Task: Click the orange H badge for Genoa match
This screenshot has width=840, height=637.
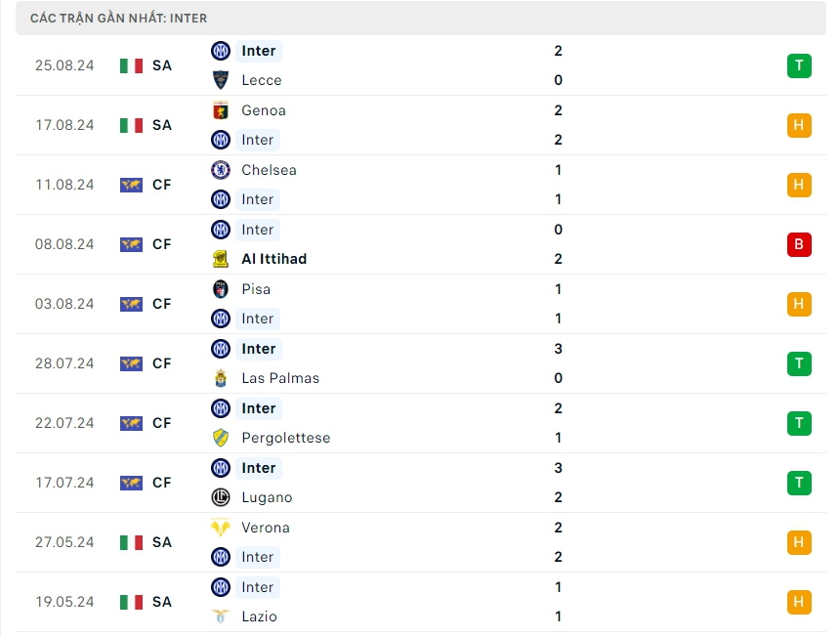Action: click(x=798, y=125)
